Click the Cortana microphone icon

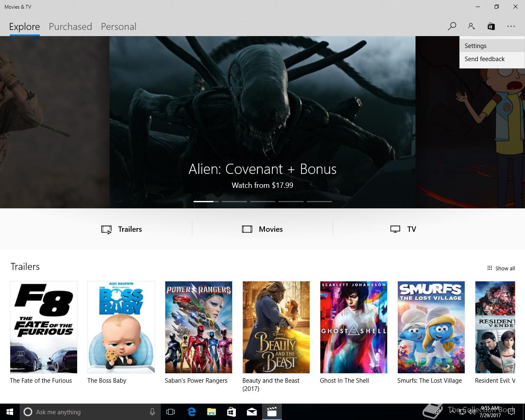[x=152, y=412]
